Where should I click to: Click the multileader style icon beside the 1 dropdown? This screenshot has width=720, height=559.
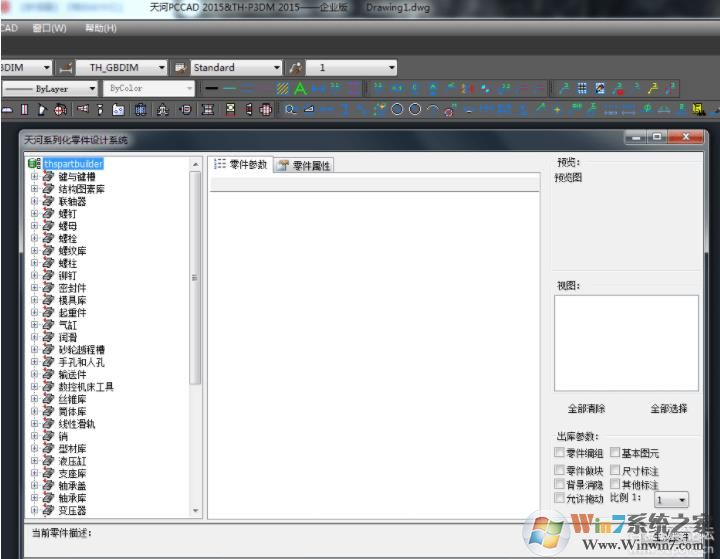(x=295, y=68)
